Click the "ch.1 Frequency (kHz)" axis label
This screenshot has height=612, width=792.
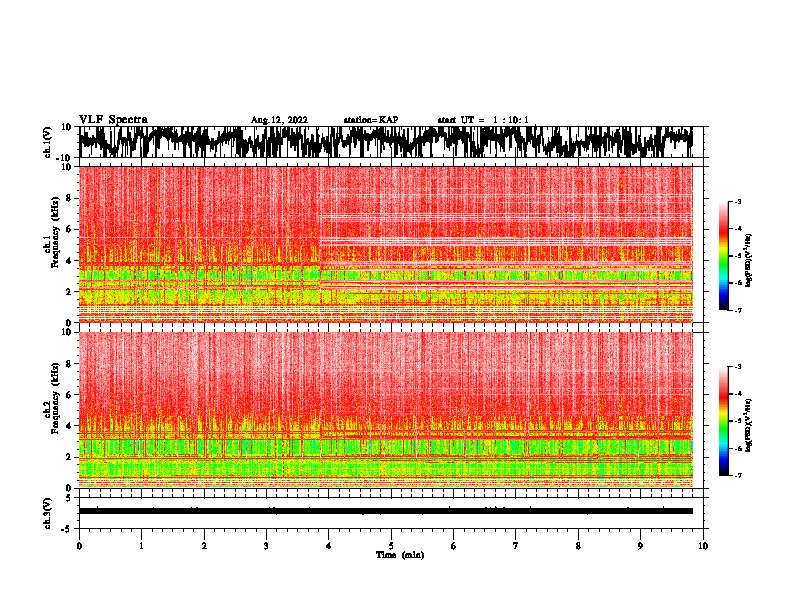[x=51, y=233]
